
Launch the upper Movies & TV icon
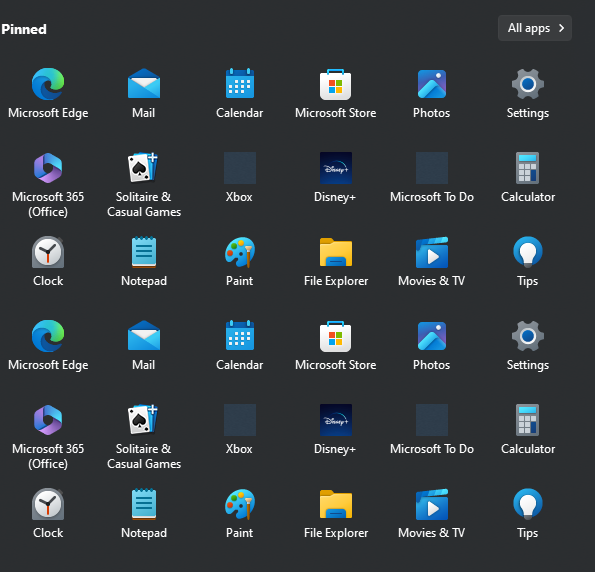[x=432, y=252]
